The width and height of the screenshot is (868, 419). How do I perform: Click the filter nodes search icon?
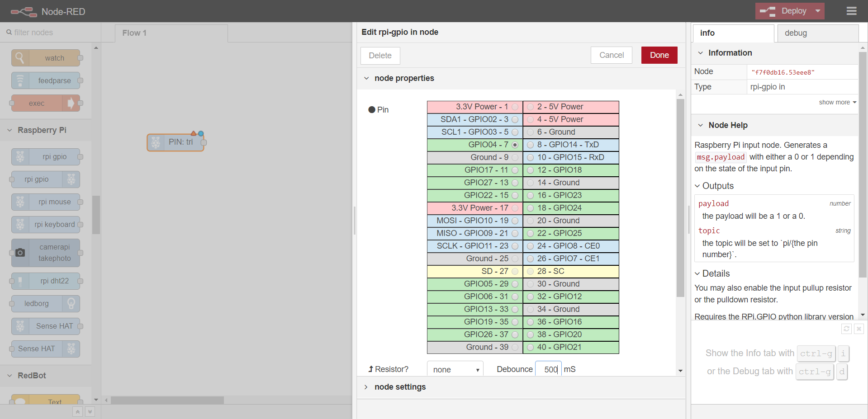coord(9,33)
